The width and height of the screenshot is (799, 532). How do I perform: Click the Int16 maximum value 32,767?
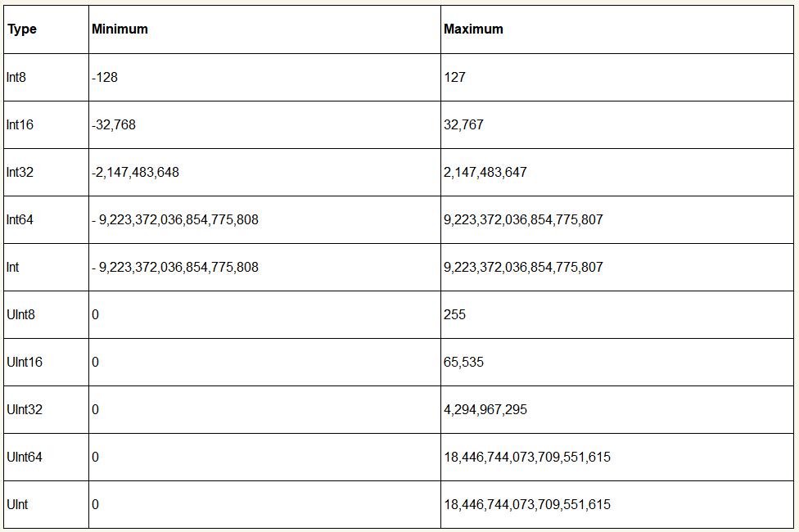tap(463, 124)
